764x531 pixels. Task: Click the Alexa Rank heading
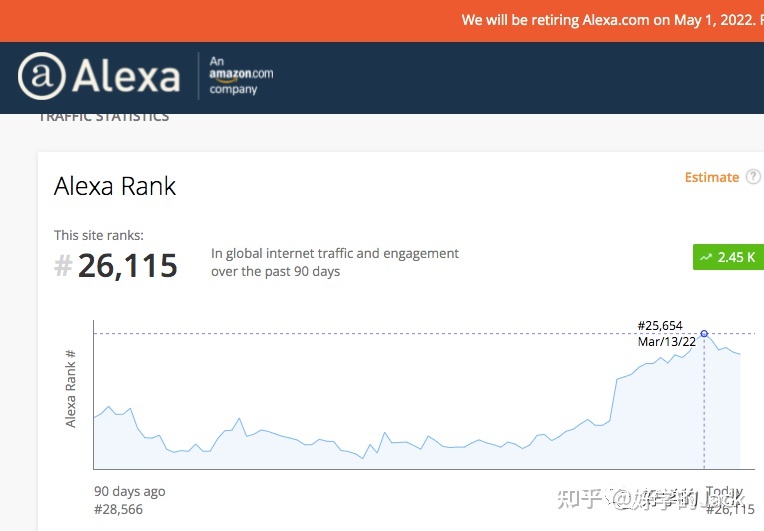(115, 186)
